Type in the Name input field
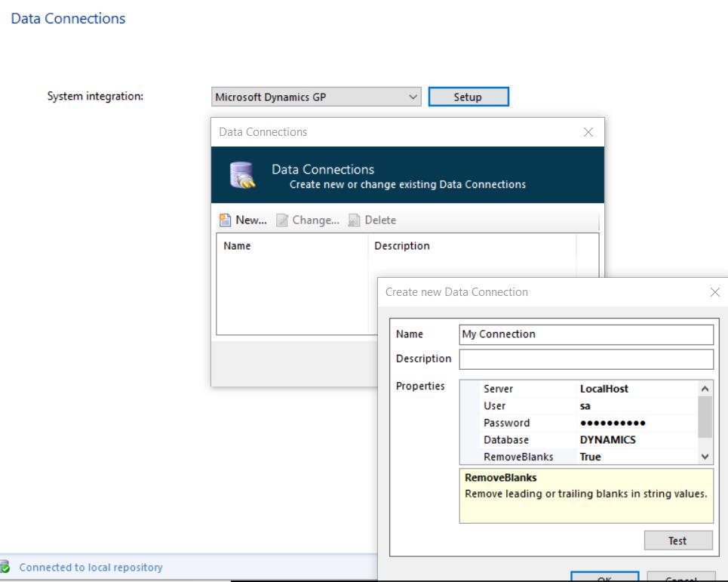Viewport: 728px width, 582px height. 585,334
